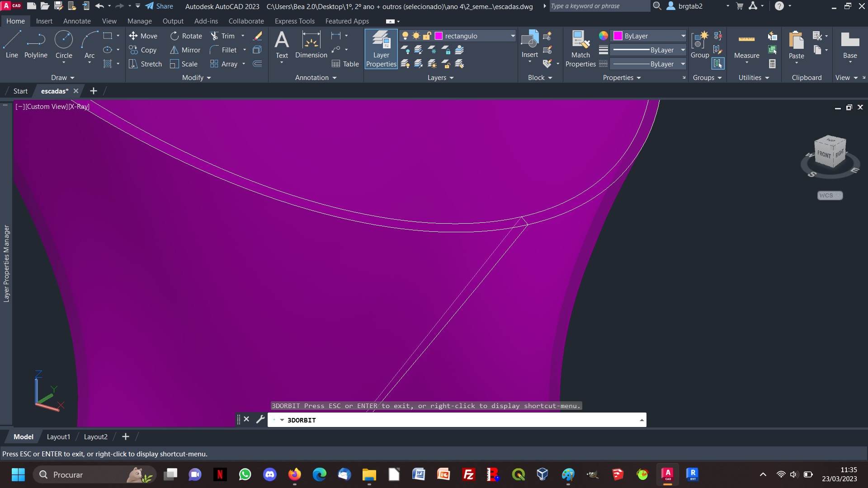
Task: Open the Quick Calculator icon
Action: pos(772,64)
